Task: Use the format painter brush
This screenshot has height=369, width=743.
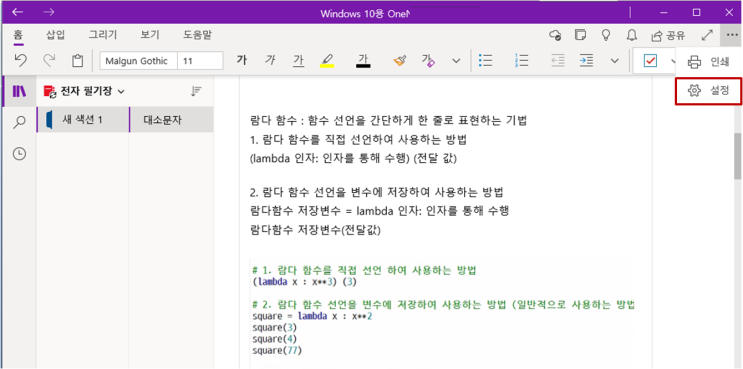Action: coord(399,61)
